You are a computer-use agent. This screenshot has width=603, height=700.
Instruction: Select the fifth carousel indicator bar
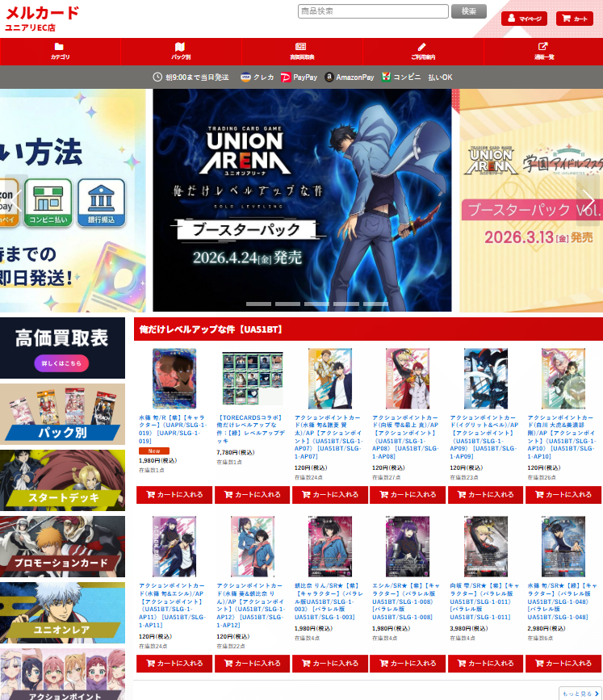[x=375, y=304]
